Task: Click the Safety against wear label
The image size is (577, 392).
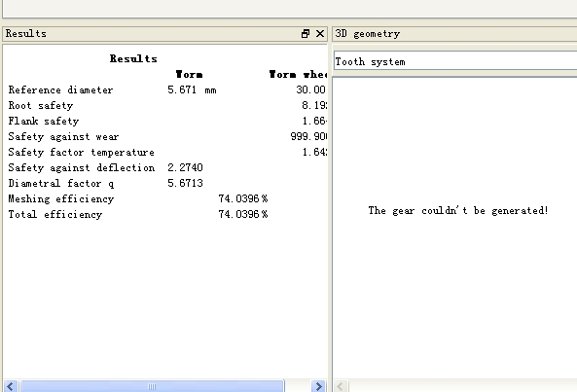Action: point(63,137)
